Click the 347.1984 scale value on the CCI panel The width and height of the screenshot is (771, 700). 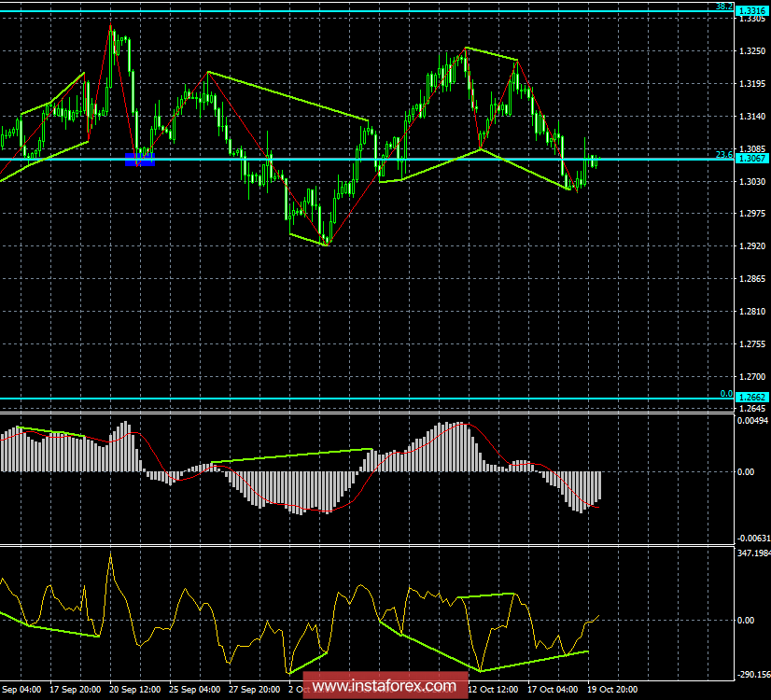click(749, 552)
